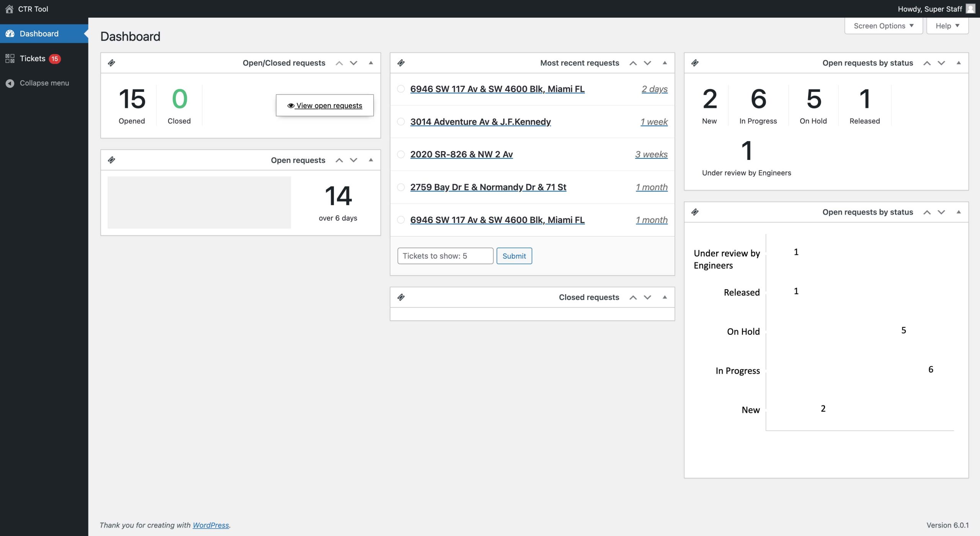The width and height of the screenshot is (980, 536).
Task: Click the Tickets grid icon in sidebar
Action: coord(10,59)
